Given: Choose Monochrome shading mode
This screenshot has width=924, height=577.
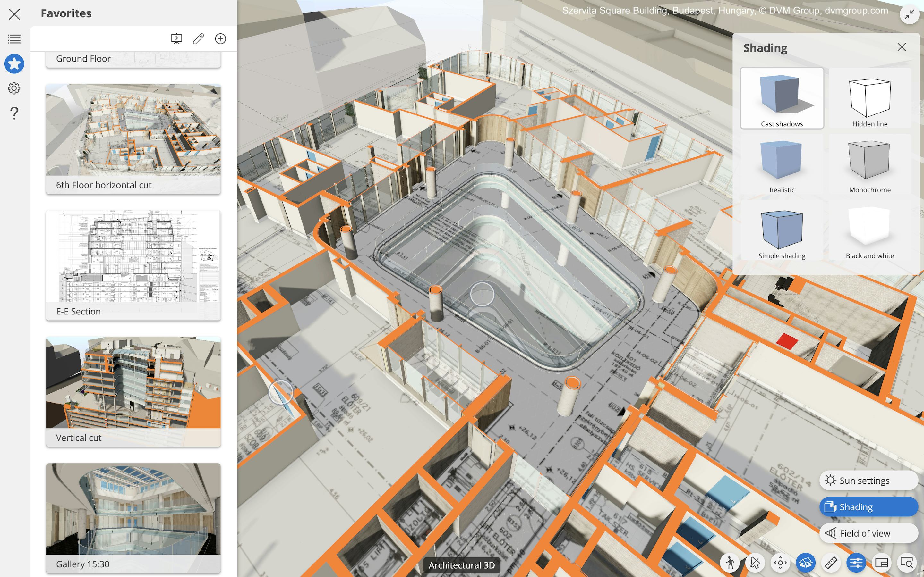Looking at the screenshot, I should 869,164.
